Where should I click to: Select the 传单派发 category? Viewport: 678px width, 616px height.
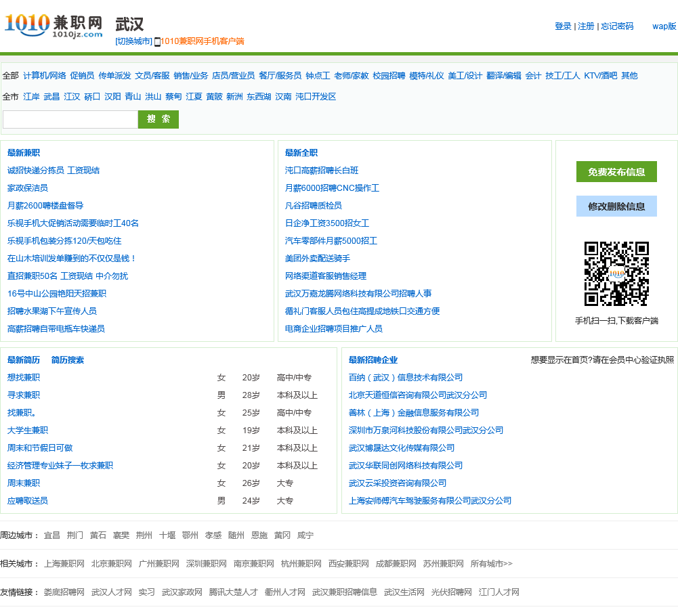click(114, 76)
